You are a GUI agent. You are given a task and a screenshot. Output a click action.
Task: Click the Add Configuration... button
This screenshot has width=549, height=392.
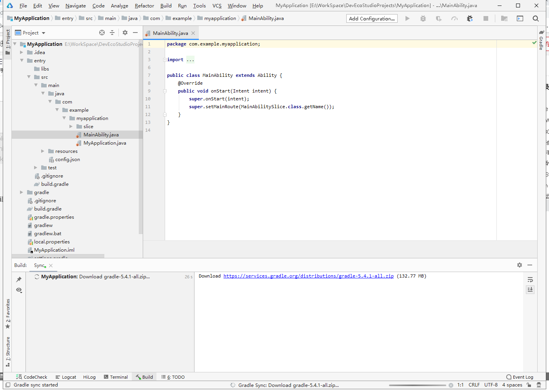click(x=372, y=18)
